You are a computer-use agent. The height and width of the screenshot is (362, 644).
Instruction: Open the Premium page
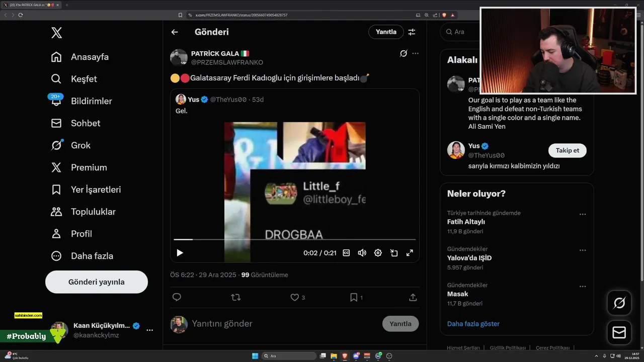pyautogui.click(x=79, y=167)
